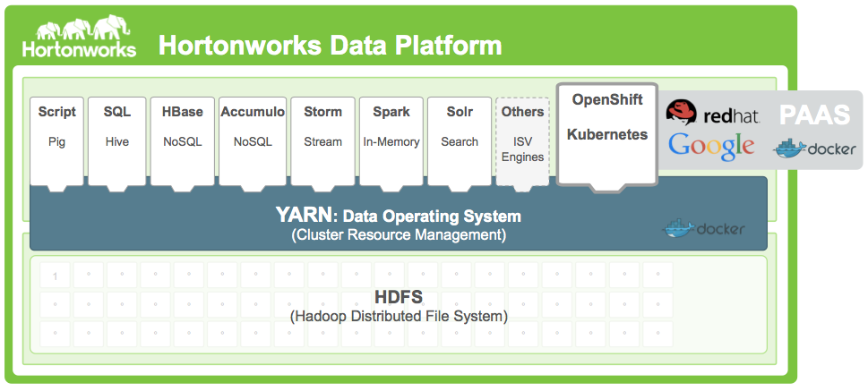Click the Docker logo in YARN bar
Screen dimensions: 868x391
[x=704, y=228]
